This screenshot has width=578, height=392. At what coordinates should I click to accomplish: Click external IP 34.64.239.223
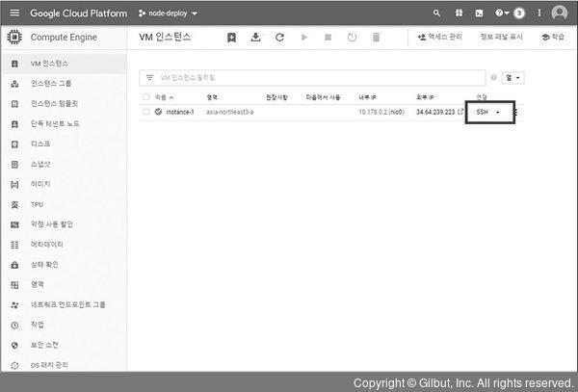tap(435, 112)
